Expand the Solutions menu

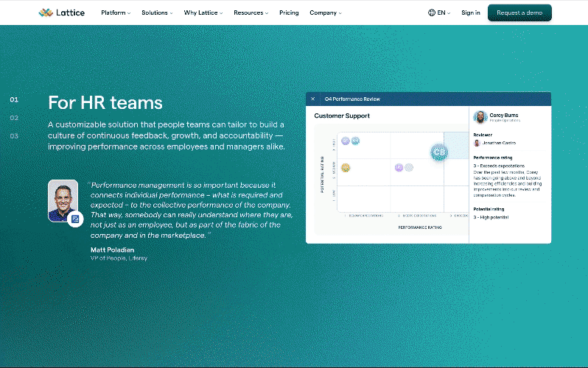point(157,13)
